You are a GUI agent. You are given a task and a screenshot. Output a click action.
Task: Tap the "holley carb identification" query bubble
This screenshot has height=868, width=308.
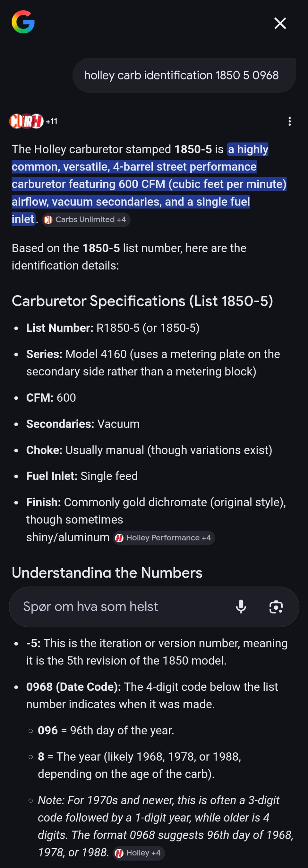181,75
